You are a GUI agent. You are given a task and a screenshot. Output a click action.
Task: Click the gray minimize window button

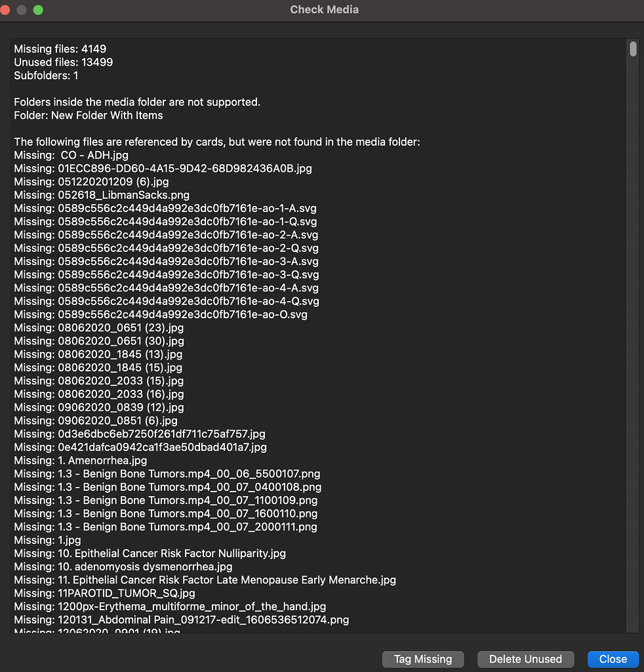click(x=22, y=10)
